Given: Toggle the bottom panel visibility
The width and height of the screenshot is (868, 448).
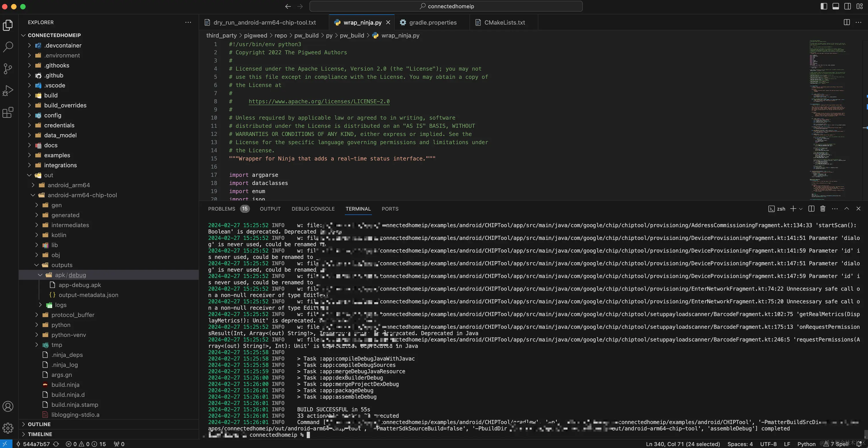Looking at the screenshot, I should pyautogui.click(x=836, y=6).
